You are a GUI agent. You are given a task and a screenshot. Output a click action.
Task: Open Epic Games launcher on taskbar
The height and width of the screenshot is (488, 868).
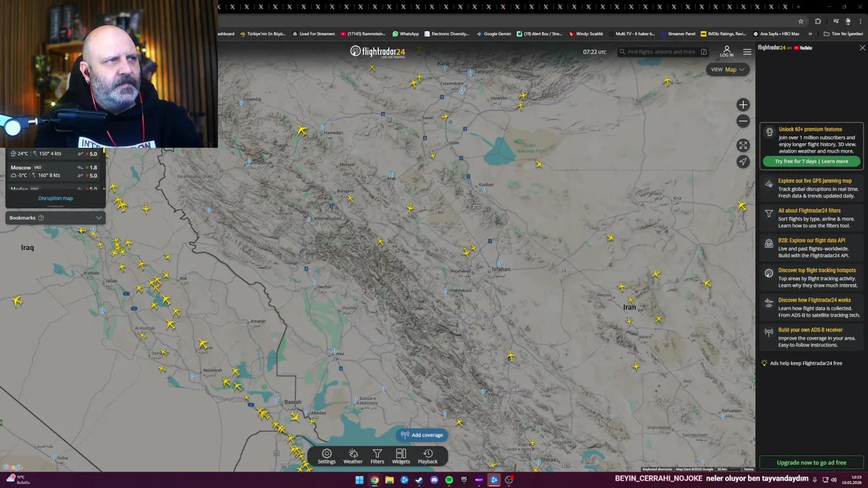pos(464,480)
